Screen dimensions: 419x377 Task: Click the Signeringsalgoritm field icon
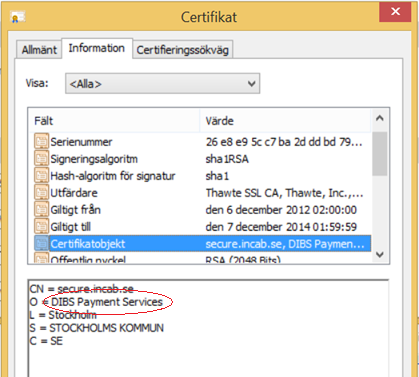(41, 158)
